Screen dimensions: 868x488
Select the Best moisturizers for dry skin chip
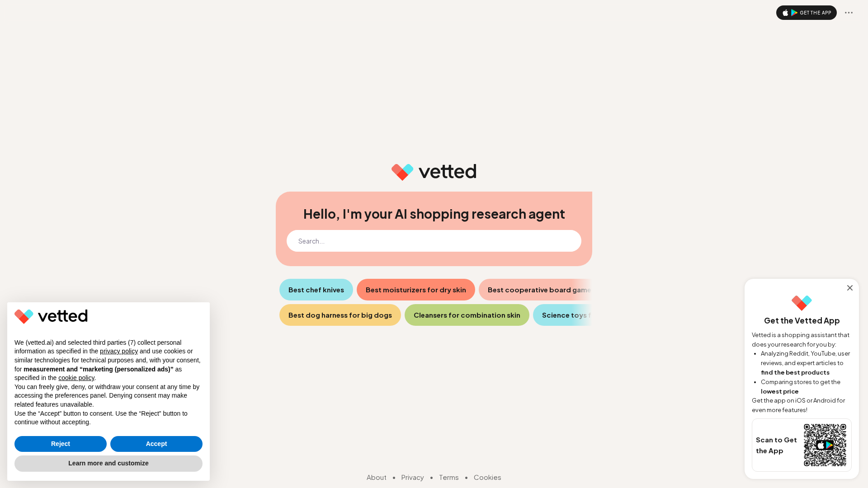click(x=415, y=290)
